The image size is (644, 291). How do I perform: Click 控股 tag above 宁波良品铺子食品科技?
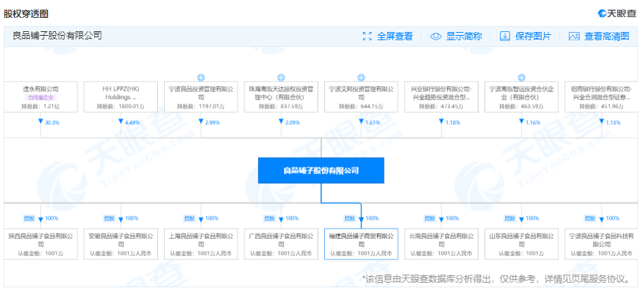pos(590,219)
